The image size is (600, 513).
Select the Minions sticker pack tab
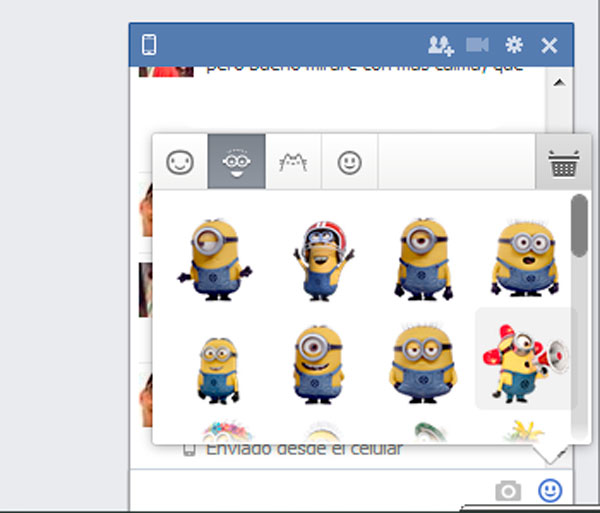[x=237, y=163]
